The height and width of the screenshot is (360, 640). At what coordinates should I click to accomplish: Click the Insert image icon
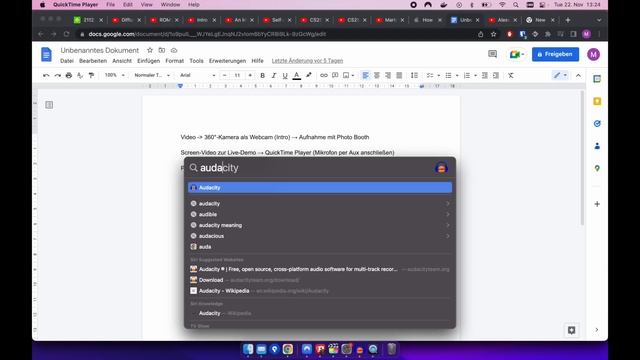(x=346, y=76)
